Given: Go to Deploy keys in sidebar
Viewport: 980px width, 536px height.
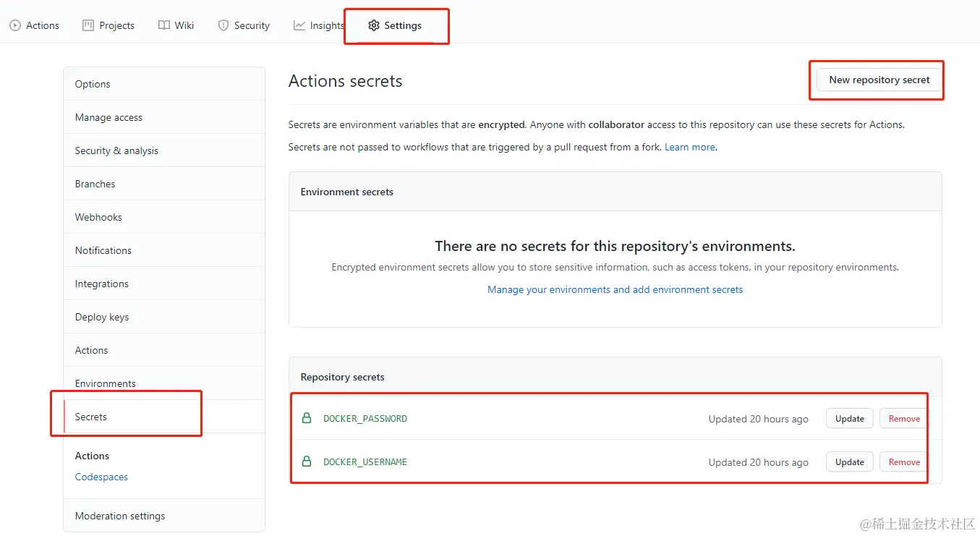Looking at the screenshot, I should click(x=102, y=317).
